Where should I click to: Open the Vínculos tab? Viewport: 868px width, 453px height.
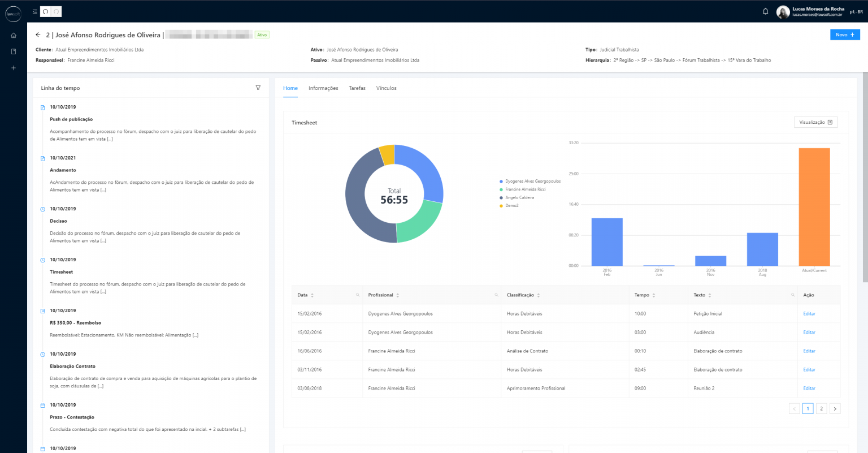coord(387,88)
